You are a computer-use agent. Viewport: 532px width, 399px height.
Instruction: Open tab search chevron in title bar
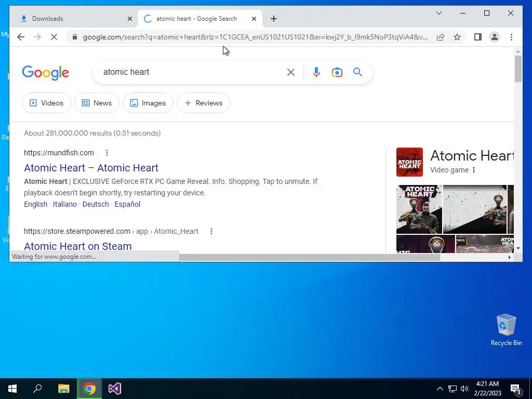[x=439, y=13]
